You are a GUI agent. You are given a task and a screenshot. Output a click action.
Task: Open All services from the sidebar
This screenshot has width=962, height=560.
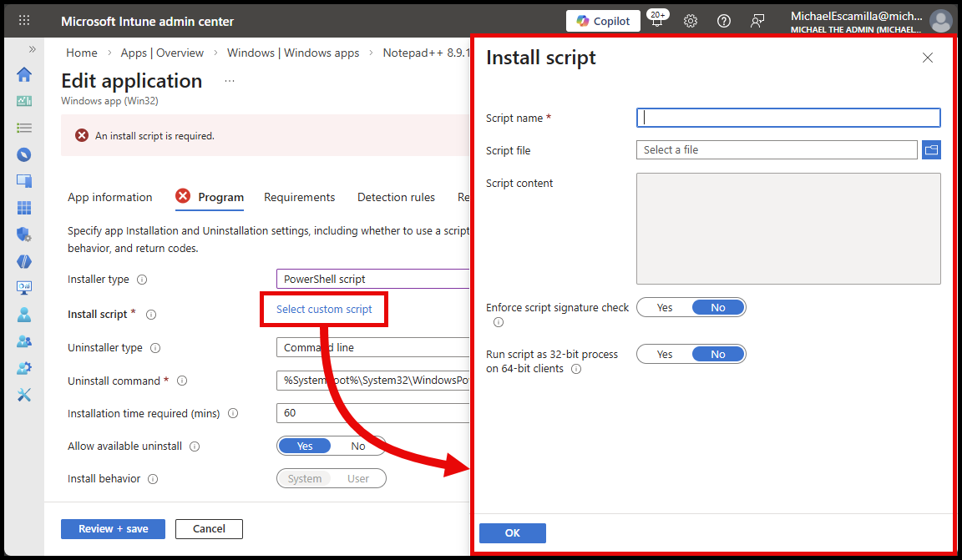point(24,128)
